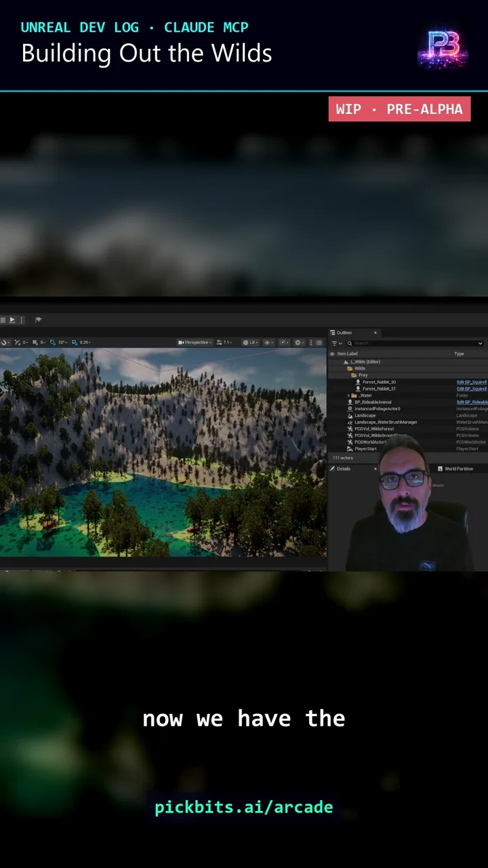The width and height of the screenshot is (488, 868).
Task: Click the viewport layout grid icon
Action: (x=319, y=342)
